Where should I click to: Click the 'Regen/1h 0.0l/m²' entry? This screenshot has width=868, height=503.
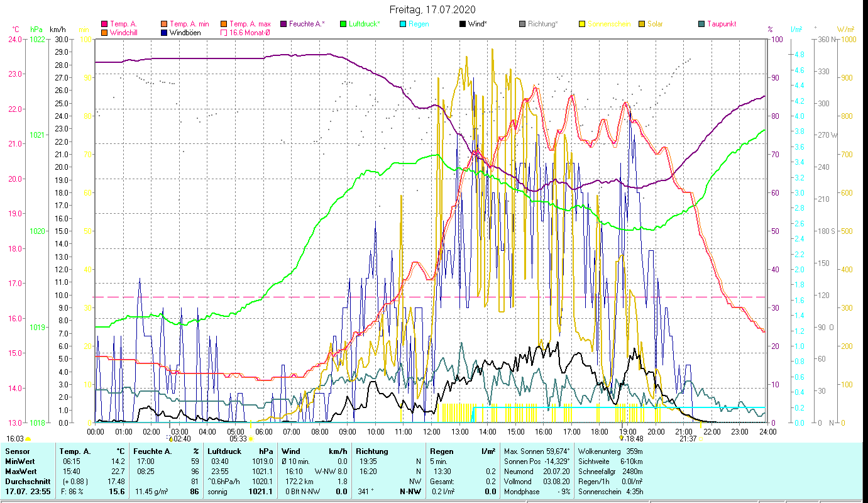tap(610, 482)
